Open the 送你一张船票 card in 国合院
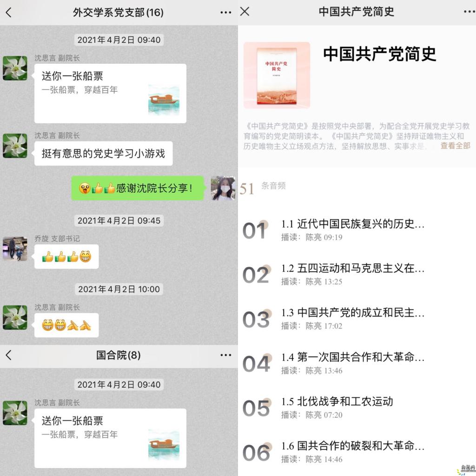Viewport: 476px width, 476px height. coord(110,438)
